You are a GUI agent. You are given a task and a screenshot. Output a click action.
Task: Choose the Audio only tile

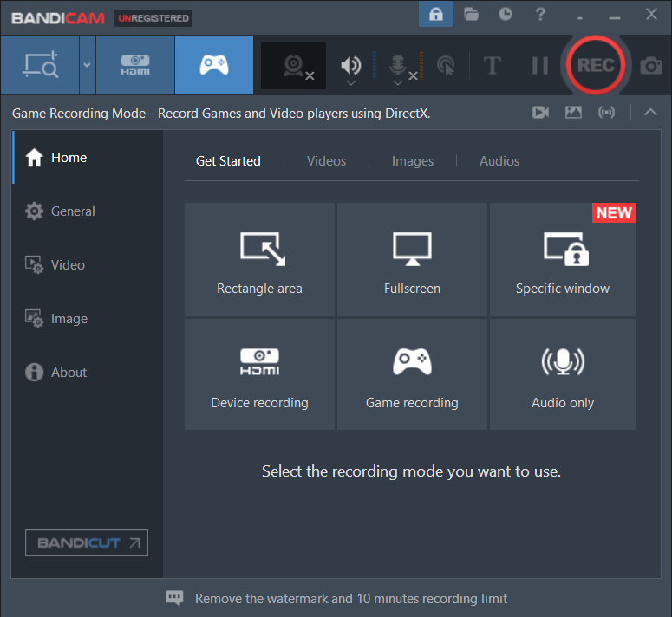click(x=563, y=374)
